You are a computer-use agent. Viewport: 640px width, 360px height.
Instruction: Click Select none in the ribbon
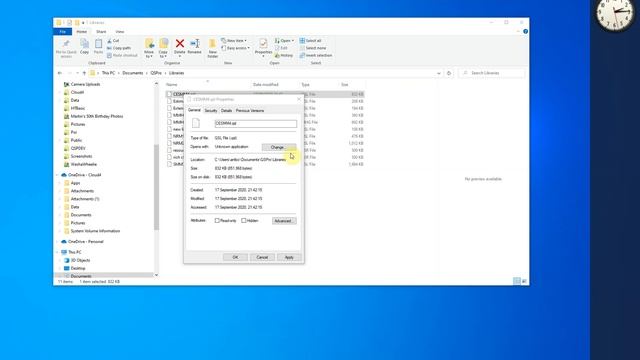[x=313, y=48]
